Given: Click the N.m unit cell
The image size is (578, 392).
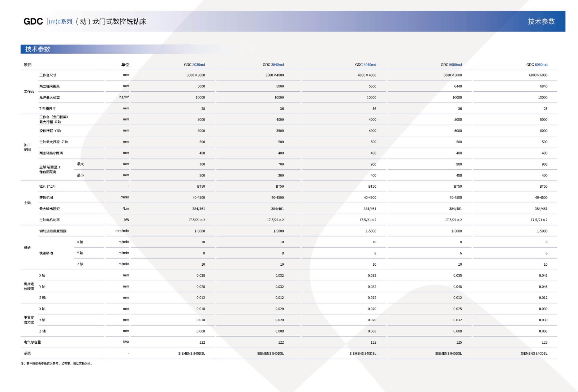Looking at the screenshot, I should [125, 209].
